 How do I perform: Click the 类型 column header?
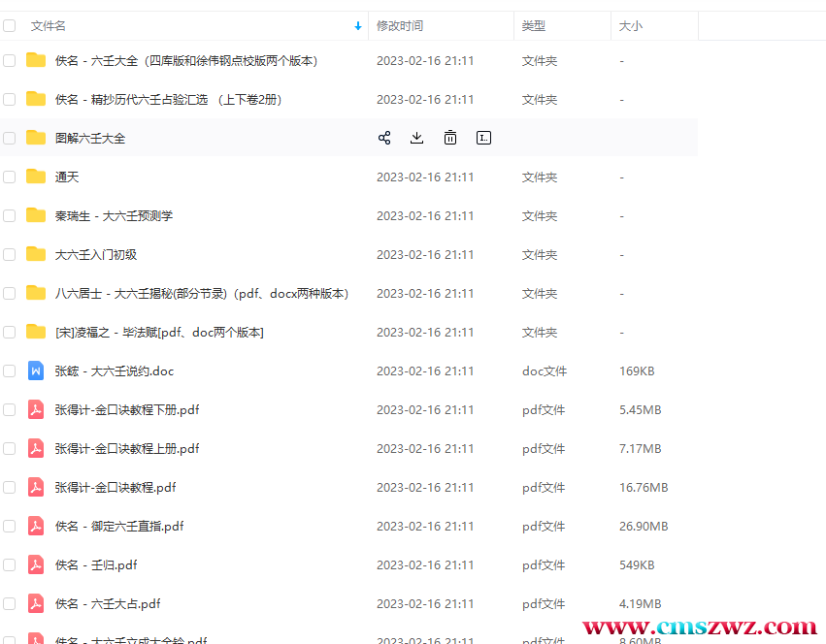point(534,26)
